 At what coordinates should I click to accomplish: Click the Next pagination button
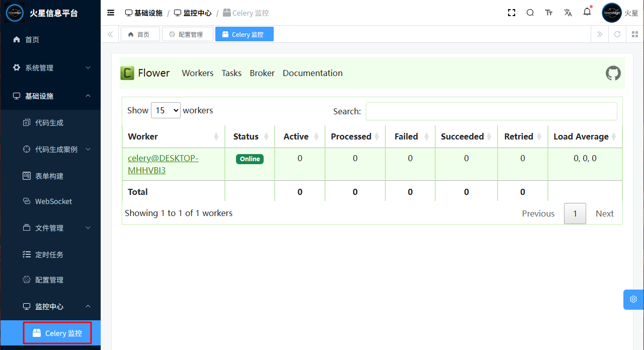click(604, 214)
